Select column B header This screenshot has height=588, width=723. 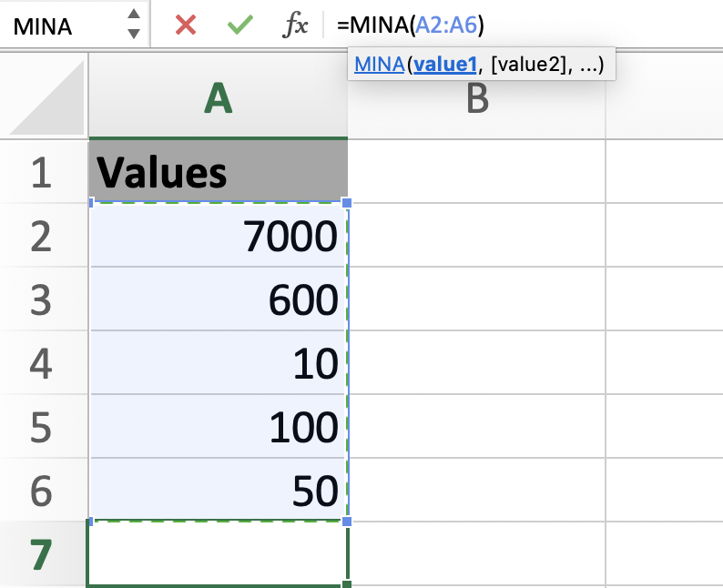[x=476, y=98]
